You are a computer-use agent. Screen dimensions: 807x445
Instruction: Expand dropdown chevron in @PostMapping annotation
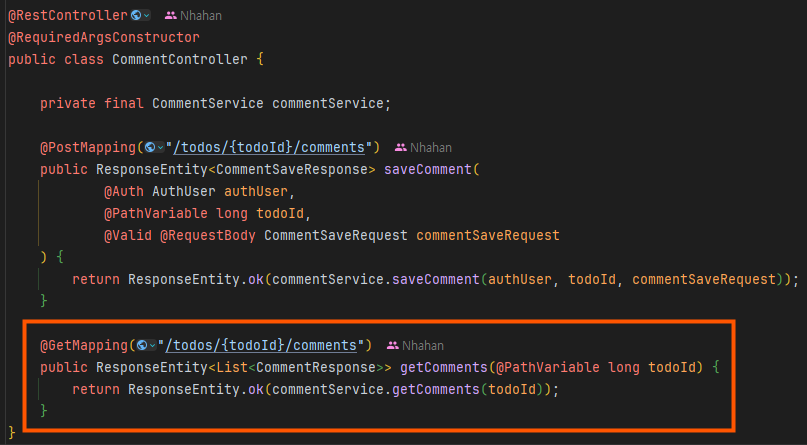[161, 148]
